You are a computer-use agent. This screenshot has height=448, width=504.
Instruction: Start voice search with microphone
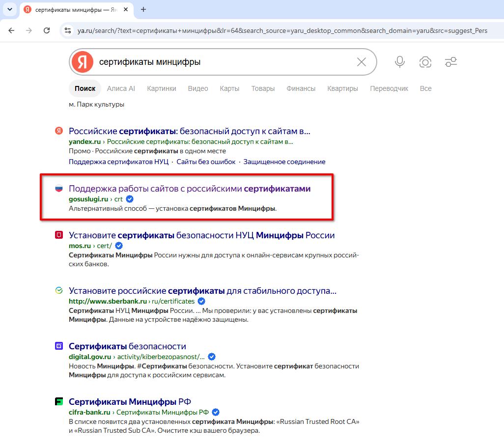point(400,62)
